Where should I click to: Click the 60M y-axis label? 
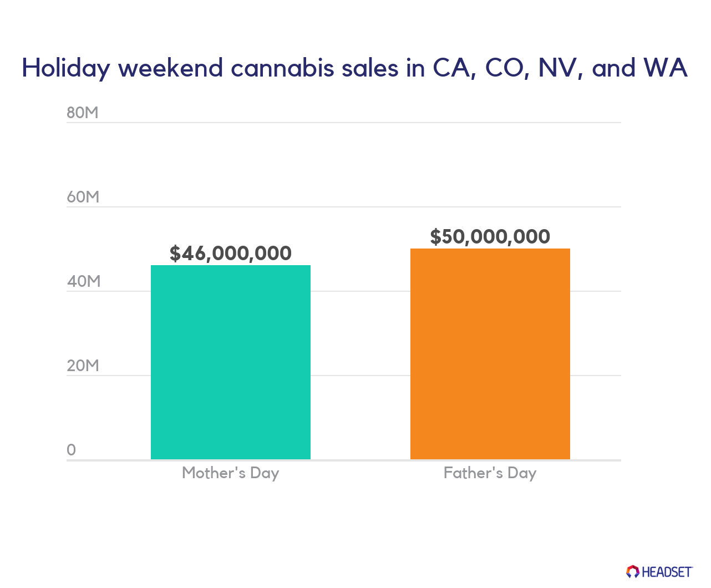tap(83, 197)
